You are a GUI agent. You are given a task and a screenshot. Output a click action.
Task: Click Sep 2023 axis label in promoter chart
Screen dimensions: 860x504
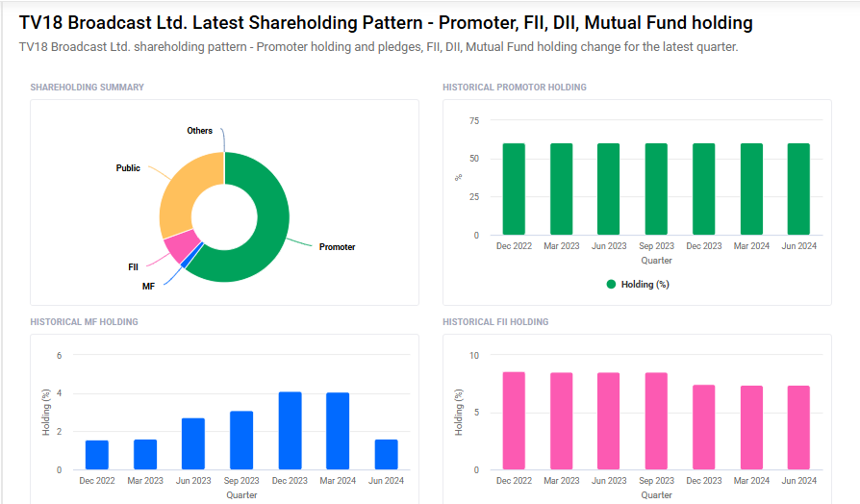[656, 245]
